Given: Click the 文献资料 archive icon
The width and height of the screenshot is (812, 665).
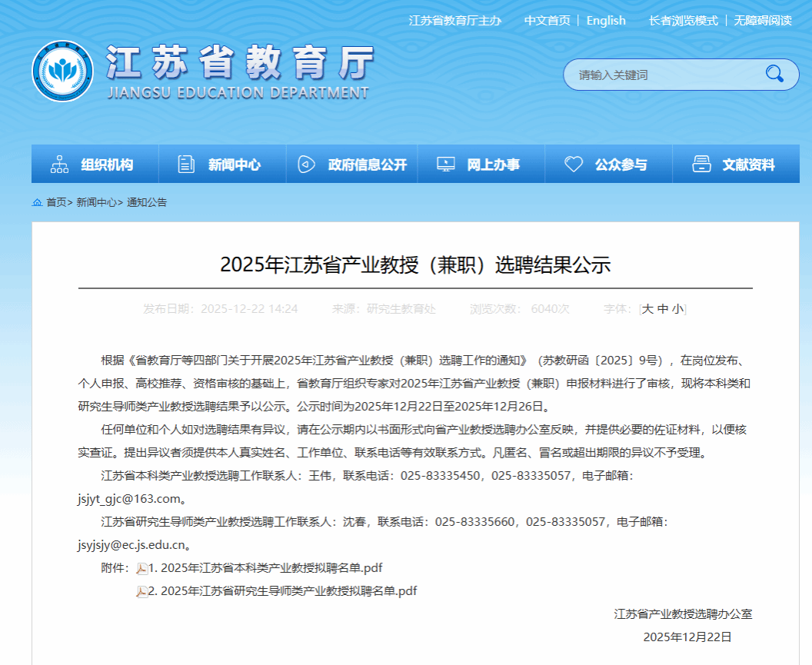Looking at the screenshot, I should pos(701,165).
